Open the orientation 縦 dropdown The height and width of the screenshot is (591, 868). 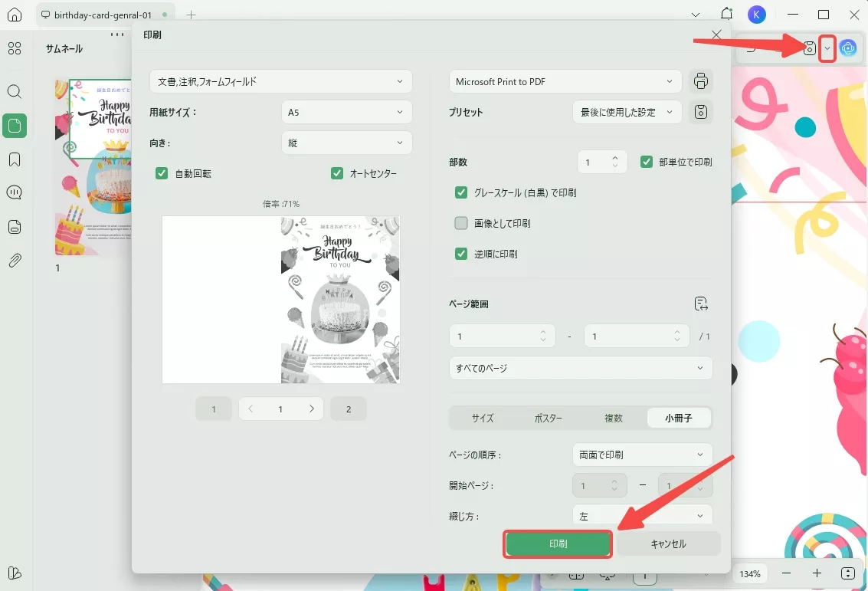pos(346,143)
